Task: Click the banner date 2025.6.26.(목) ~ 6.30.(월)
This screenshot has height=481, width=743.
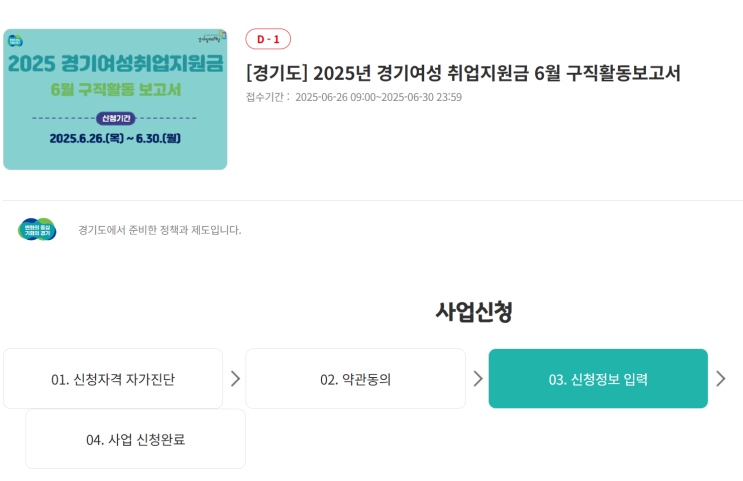Action: click(115, 137)
